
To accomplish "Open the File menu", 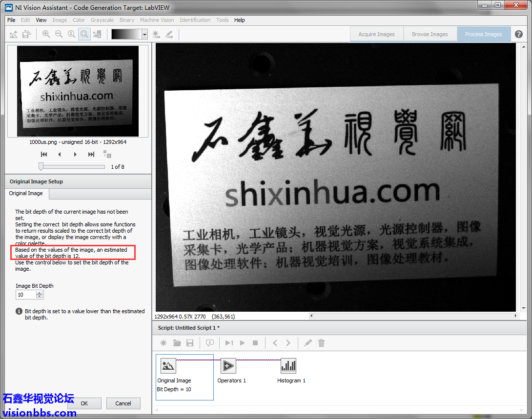I will 11,20.
